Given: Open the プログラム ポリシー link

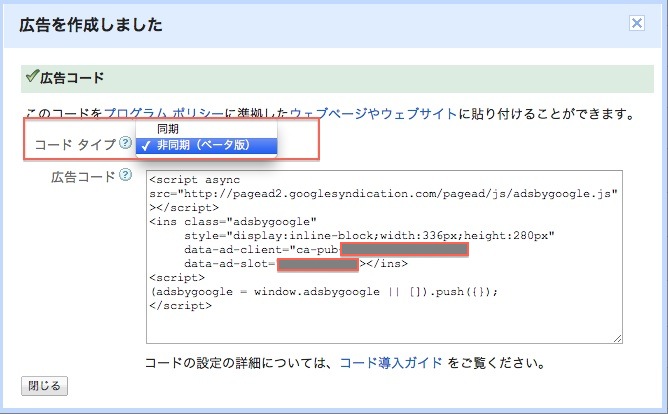Looking at the screenshot, I should (164, 114).
